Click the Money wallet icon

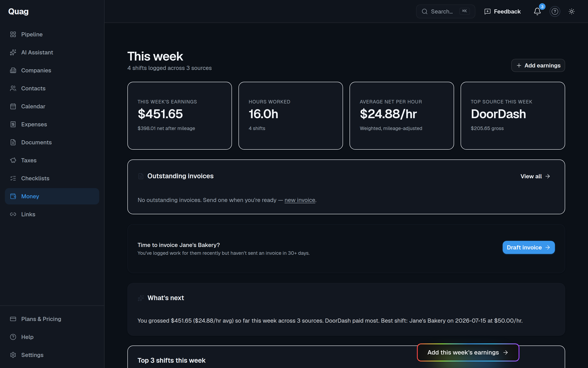[x=13, y=196]
